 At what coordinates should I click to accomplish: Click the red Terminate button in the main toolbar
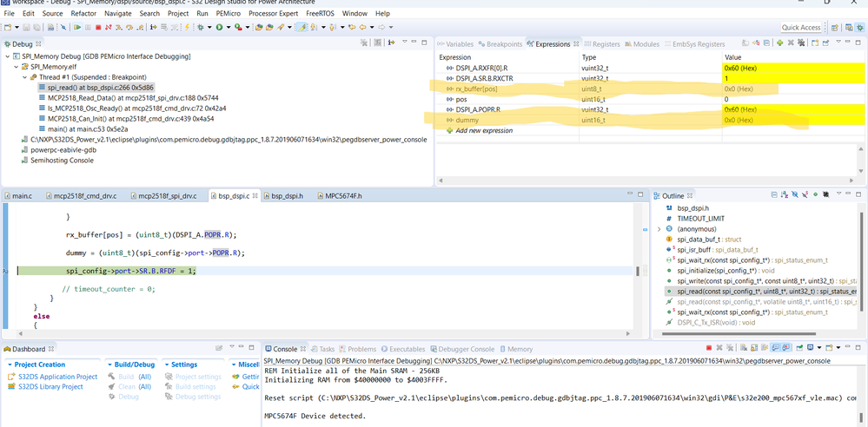tap(98, 27)
